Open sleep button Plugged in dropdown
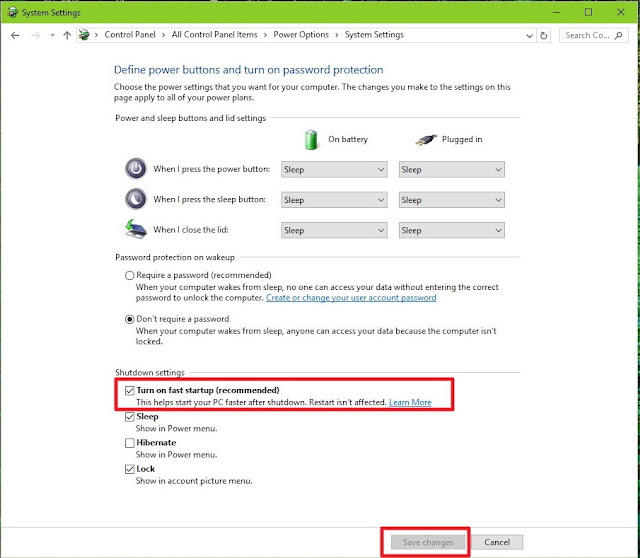 click(x=451, y=200)
